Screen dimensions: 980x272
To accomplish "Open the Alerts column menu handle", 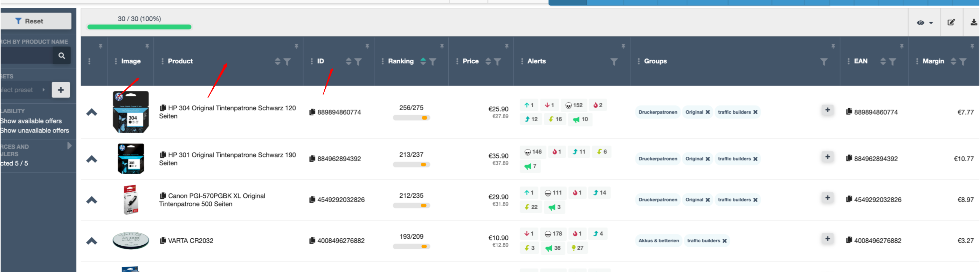I will click(522, 61).
